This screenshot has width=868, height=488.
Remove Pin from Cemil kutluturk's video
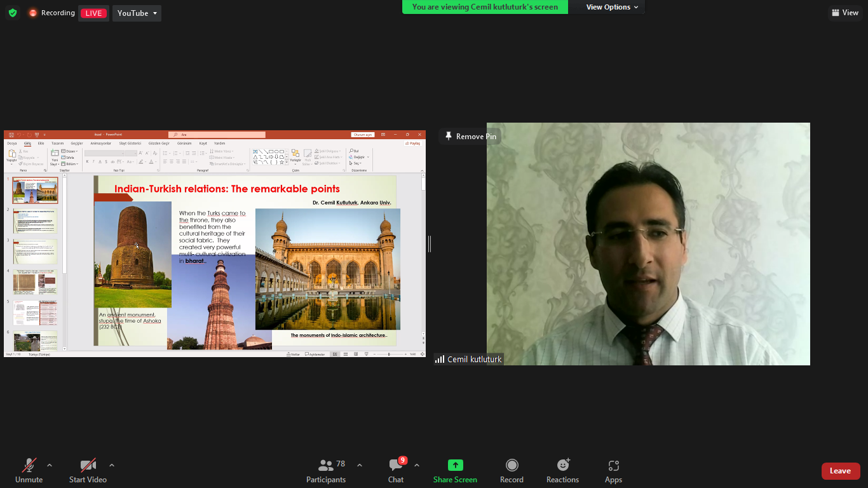pyautogui.click(x=470, y=137)
